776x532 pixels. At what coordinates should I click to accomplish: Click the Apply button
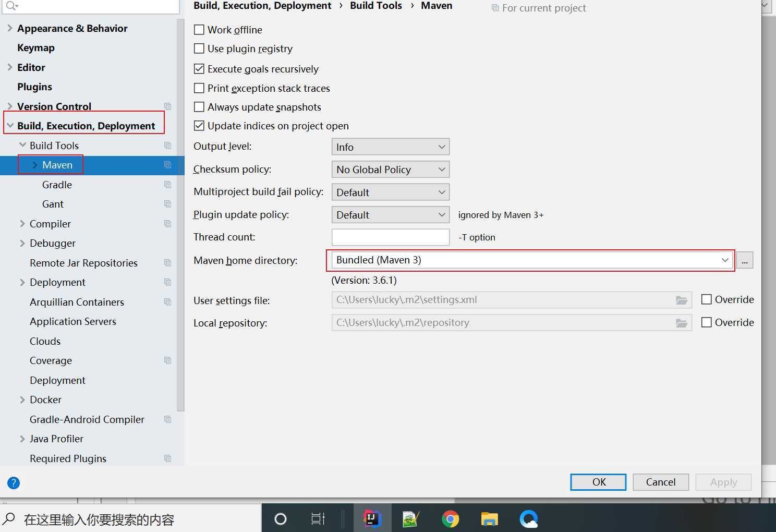[723, 482]
